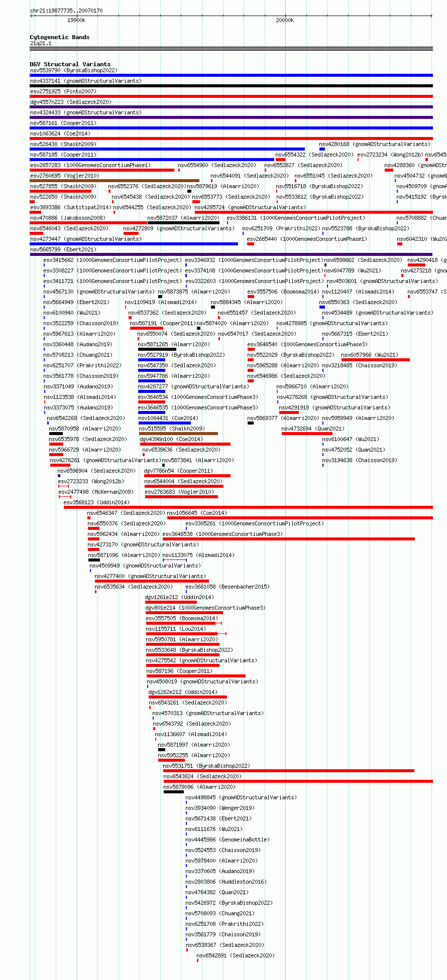Click esv3893386 (Suktitipat2014) label

71,207
